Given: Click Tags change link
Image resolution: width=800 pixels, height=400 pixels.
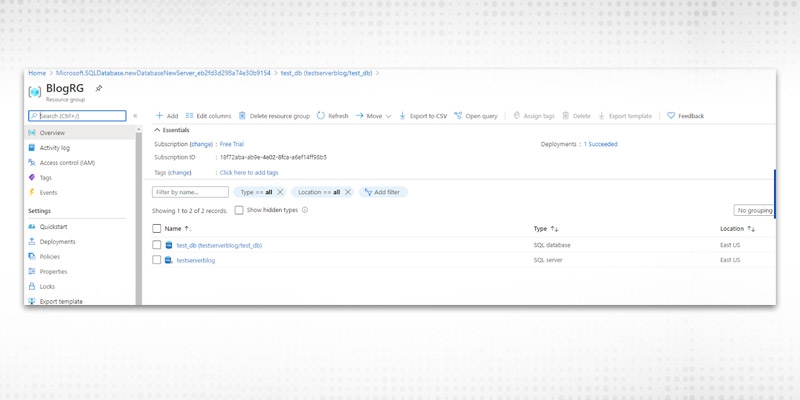Looking at the screenshot, I should tap(180, 172).
